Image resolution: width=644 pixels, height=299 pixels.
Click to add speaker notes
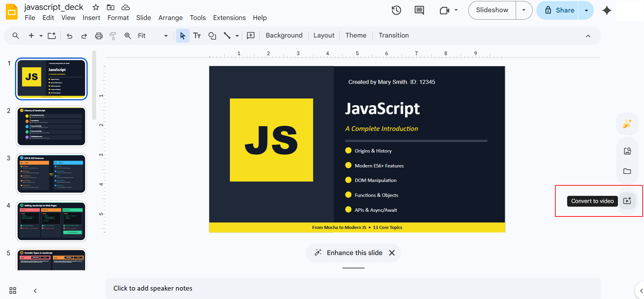(x=353, y=288)
